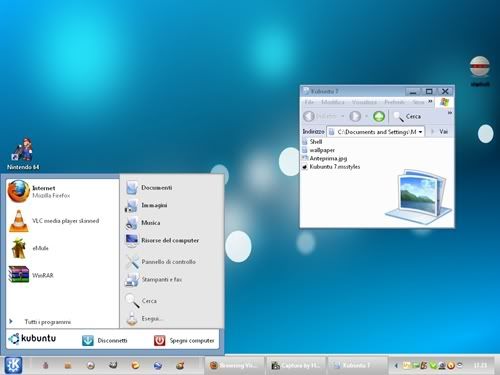Click the Cerca magnifier in explorer toolbar
This screenshot has width=500, height=375.
pos(407,116)
